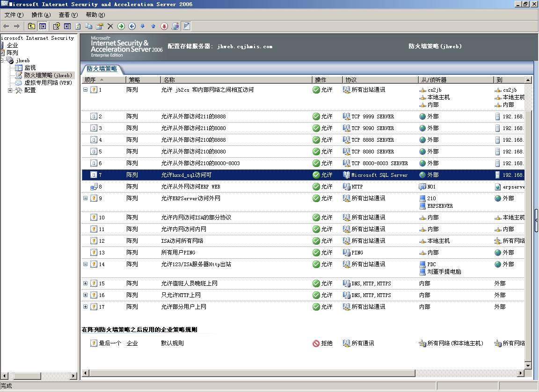Viewport: 539px width, 392px height.
Task: Click the green allow icon in rule 7
Action: tap(316, 175)
